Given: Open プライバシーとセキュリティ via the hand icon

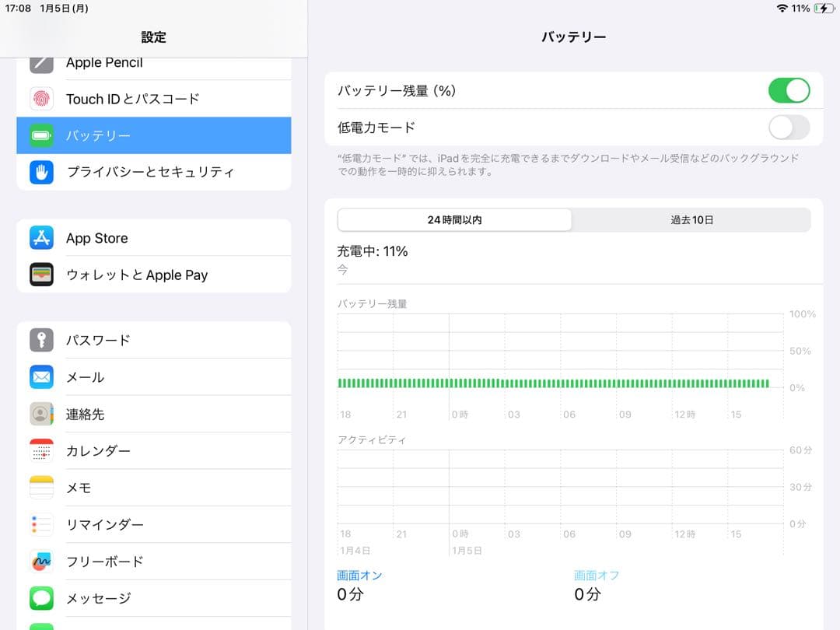Looking at the screenshot, I should point(40,172).
